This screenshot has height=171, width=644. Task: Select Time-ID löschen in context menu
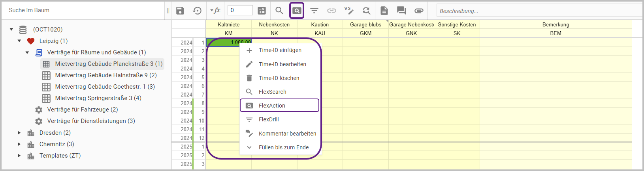pyautogui.click(x=279, y=78)
